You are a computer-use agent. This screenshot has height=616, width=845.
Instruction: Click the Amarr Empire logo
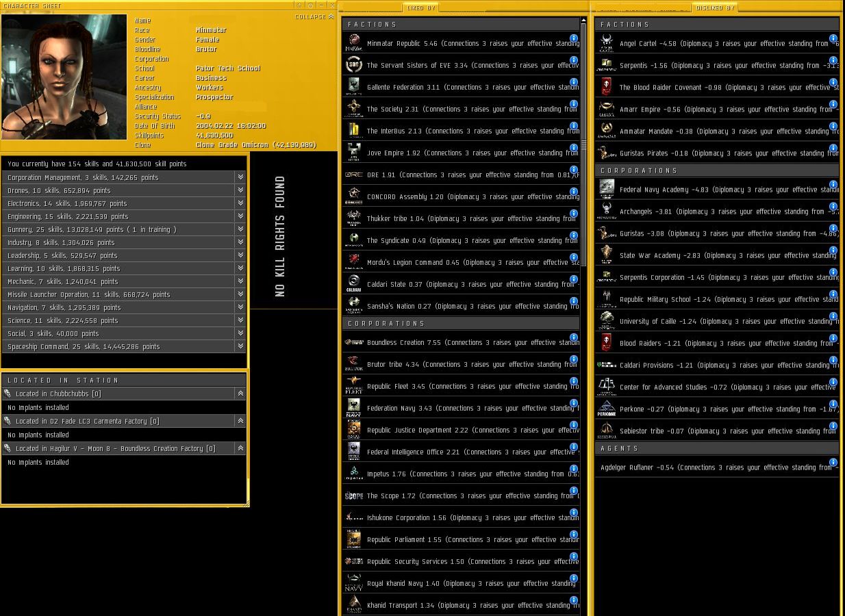(x=606, y=109)
